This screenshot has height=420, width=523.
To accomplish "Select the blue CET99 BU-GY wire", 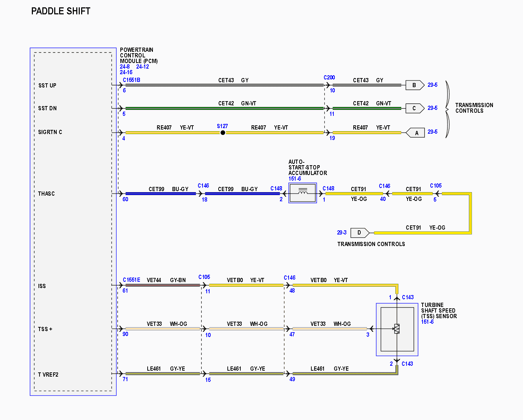I will (161, 194).
